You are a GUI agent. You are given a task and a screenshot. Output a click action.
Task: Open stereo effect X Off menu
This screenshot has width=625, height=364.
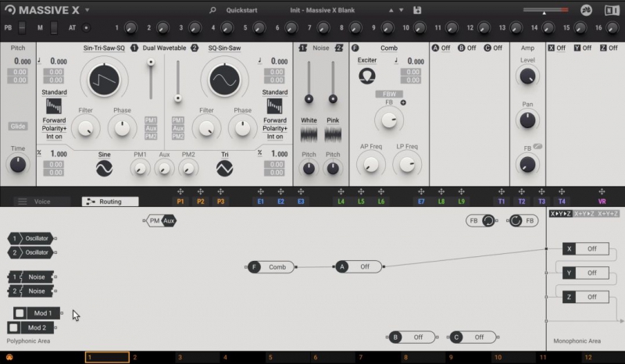[x=561, y=48]
